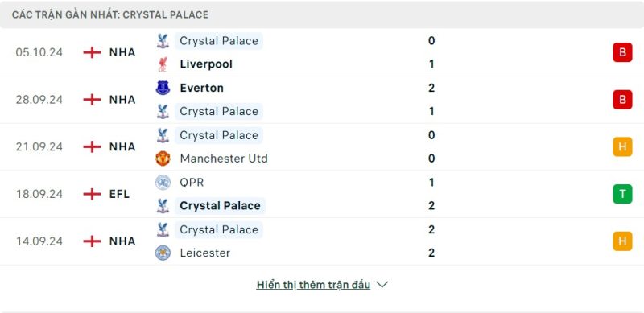Click the Các trận gần nhất: Crystal Palace header

tap(322, 14)
